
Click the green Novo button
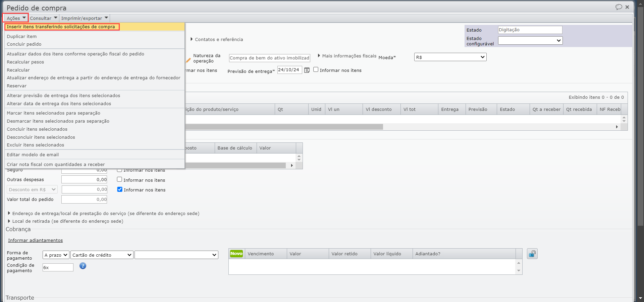pyautogui.click(x=236, y=254)
